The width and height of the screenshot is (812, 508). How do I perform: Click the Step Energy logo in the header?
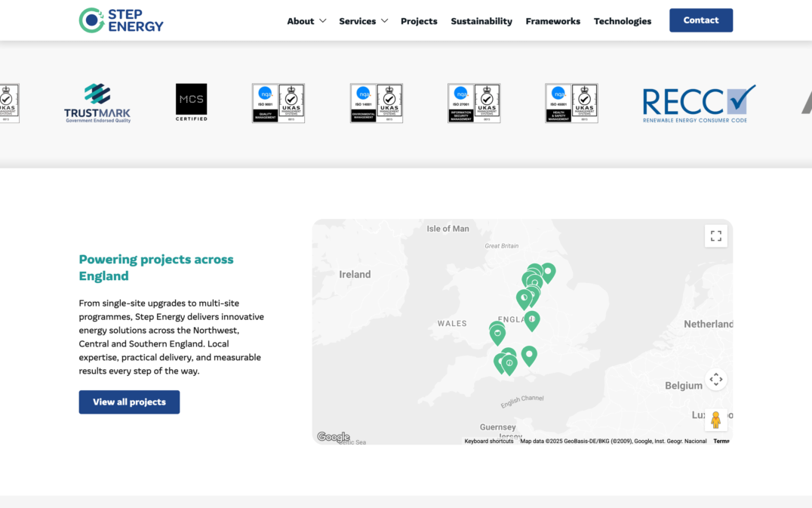(x=121, y=20)
